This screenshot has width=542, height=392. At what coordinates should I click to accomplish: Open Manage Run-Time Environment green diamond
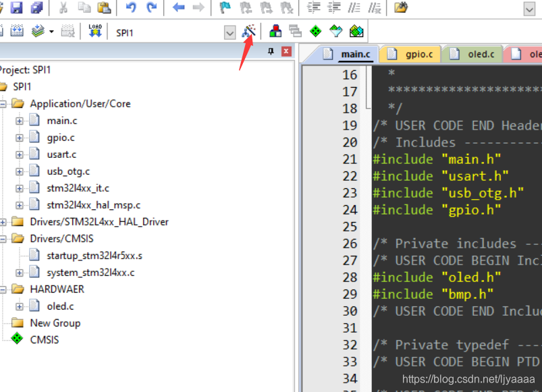pos(315,31)
